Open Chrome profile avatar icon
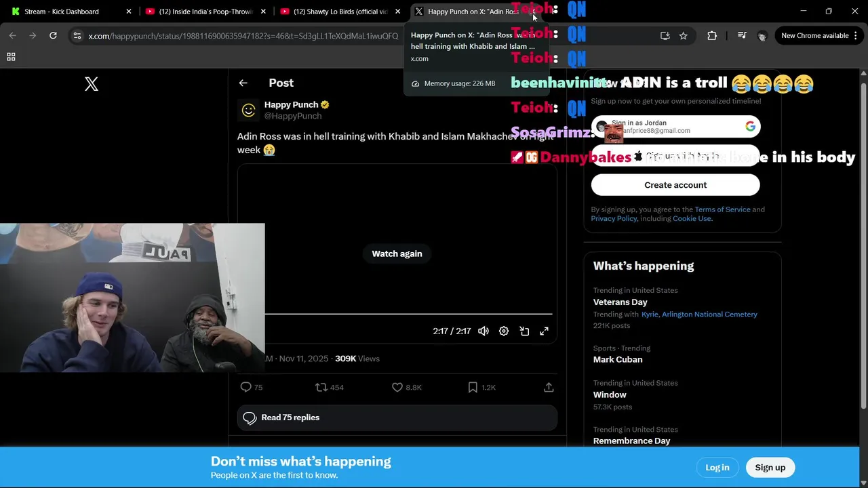868x488 pixels. tap(762, 36)
